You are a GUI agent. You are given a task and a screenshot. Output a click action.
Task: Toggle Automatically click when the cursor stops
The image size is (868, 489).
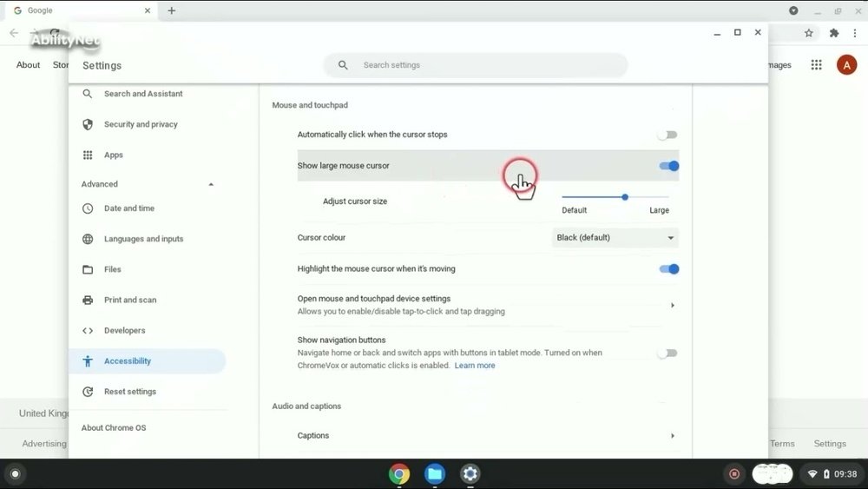pyautogui.click(x=667, y=135)
